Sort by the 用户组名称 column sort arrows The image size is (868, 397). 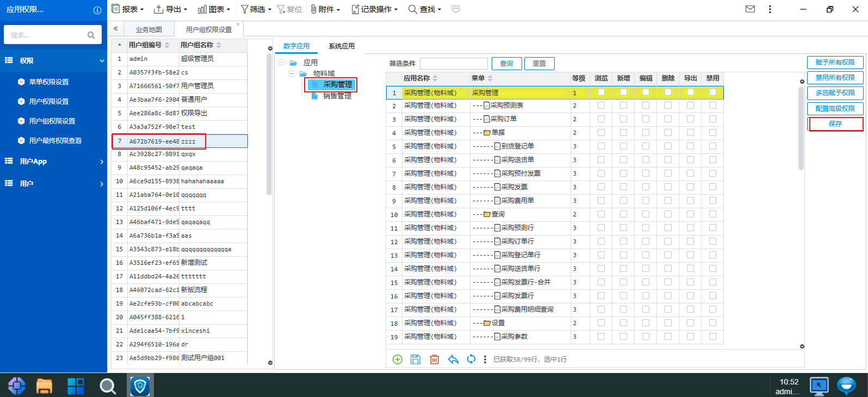219,45
